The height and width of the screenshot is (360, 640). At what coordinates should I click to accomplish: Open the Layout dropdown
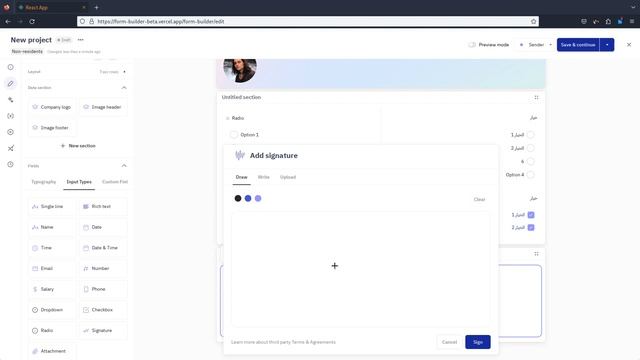[113, 71]
